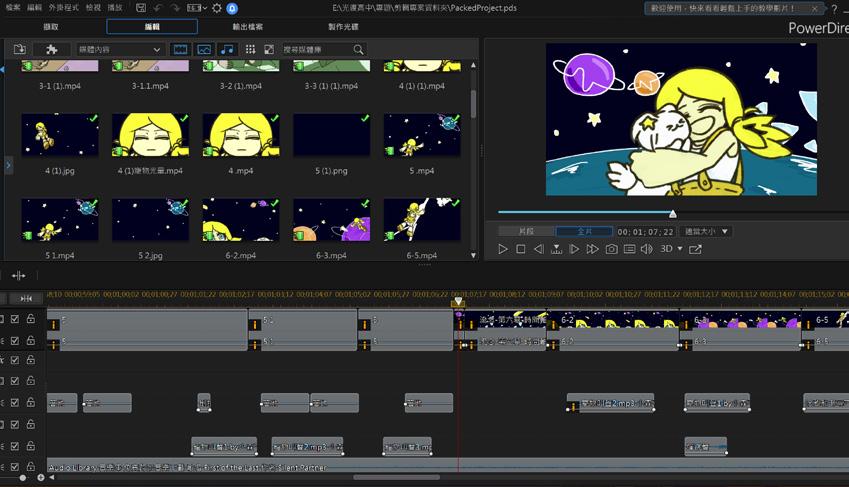Click the import media folder icon
This screenshot has width=849, height=487.
tap(19, 49)
